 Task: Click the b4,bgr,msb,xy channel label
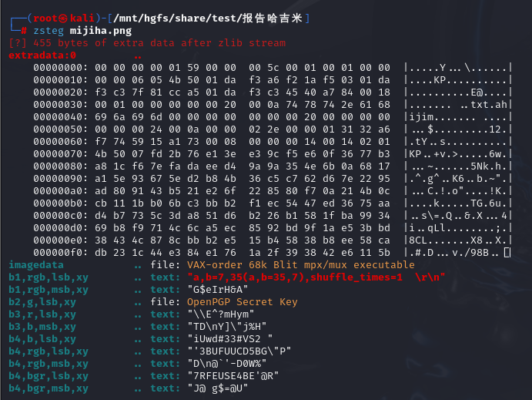pos(49,388)
